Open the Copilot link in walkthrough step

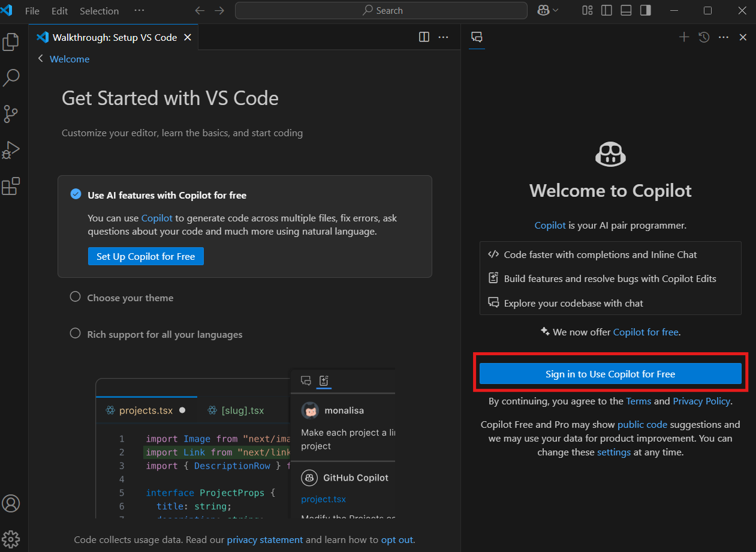coord(157,218)
